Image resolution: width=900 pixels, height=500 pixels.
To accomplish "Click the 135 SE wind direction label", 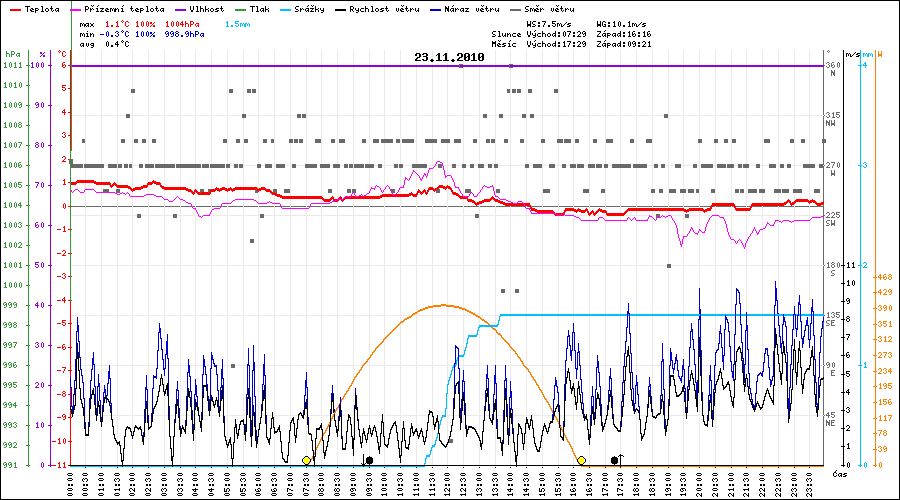I will (833, 319).
